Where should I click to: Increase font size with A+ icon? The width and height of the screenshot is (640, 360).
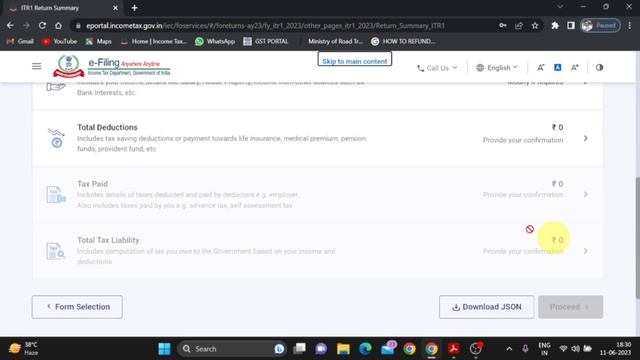(x=575, y=68)
